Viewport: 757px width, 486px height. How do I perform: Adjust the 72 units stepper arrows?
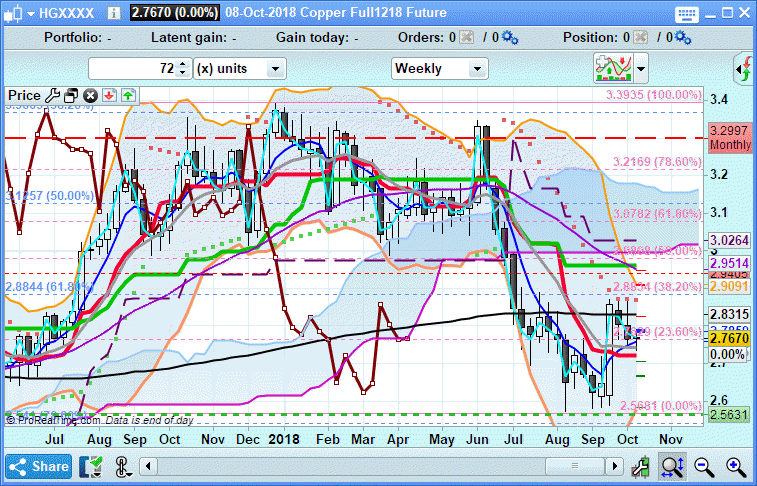pos(182,69)
